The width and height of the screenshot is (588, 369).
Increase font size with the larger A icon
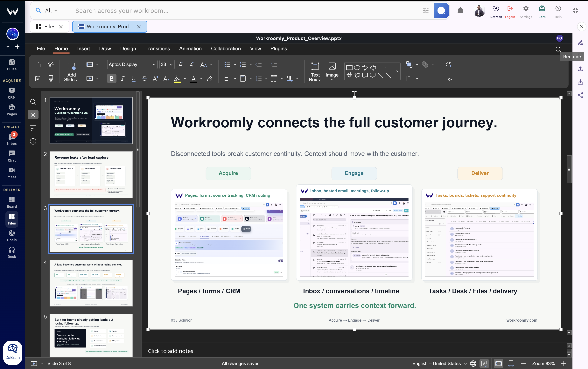[x=181, y=64]
